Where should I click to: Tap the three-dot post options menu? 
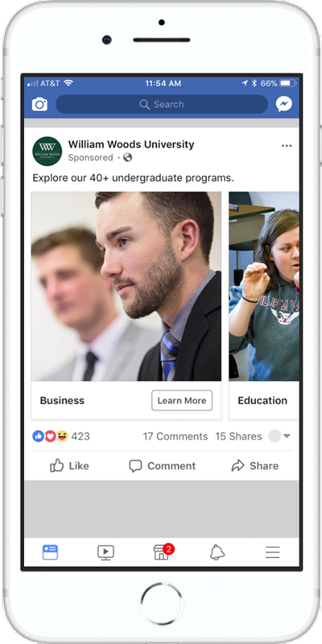[x=287, y=146]
